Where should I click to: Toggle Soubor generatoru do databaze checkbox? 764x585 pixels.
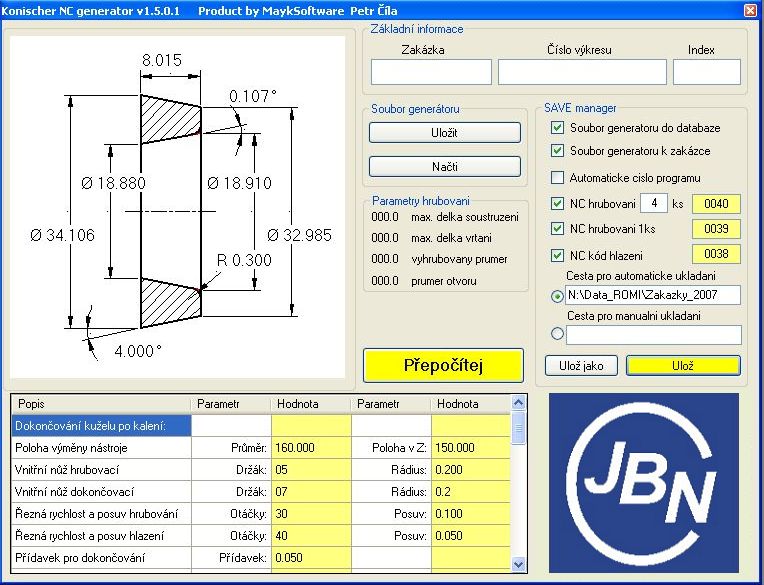pyautogui.click(x=557, y=128)
